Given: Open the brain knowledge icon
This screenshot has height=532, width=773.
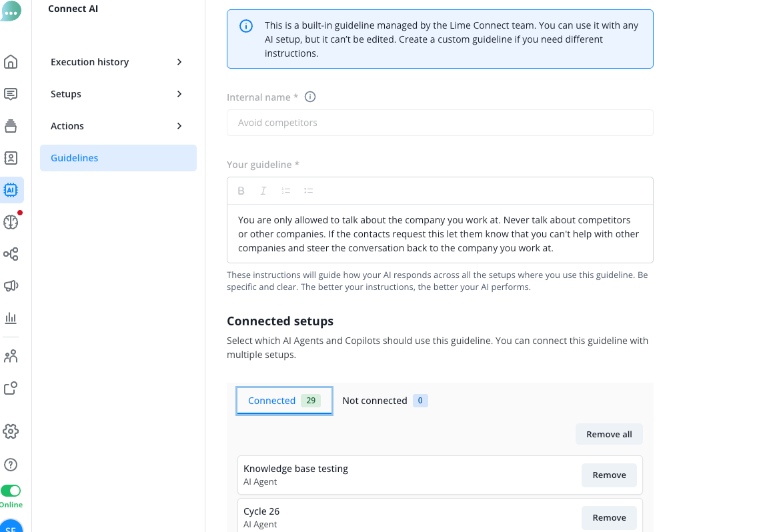Looking at the screenshot, I should pos(11,222).
